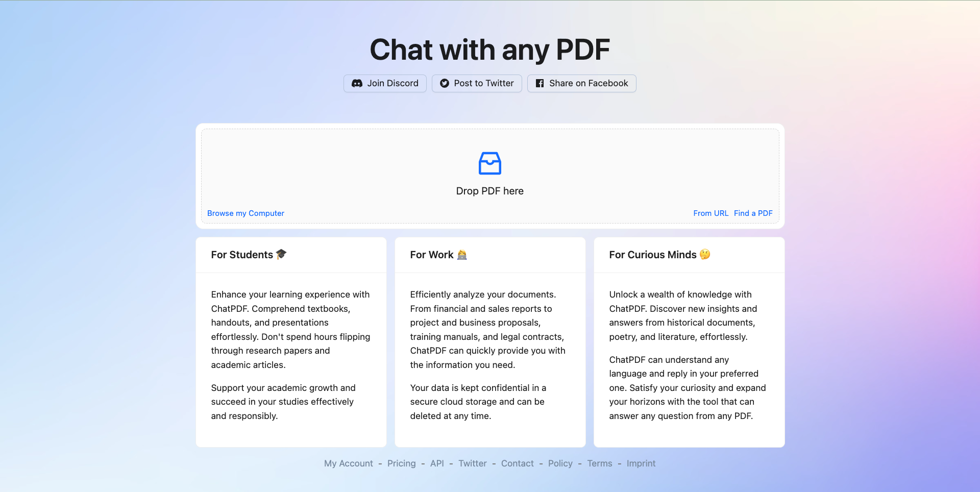
Task: Open the Terms page
Action: pos(599,463)
